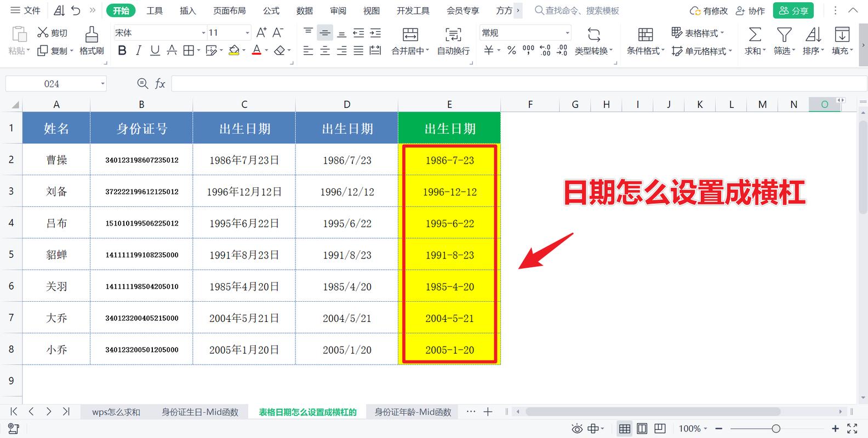Click the cell borders icon
The width and height of the screenshot is (868, 438).
click(x=189, y=51)
